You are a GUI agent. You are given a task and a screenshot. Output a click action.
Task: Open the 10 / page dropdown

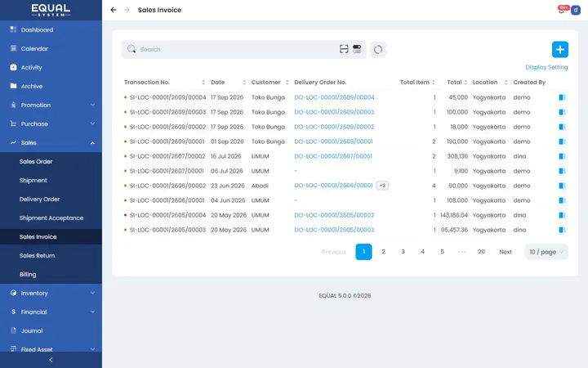546,252
